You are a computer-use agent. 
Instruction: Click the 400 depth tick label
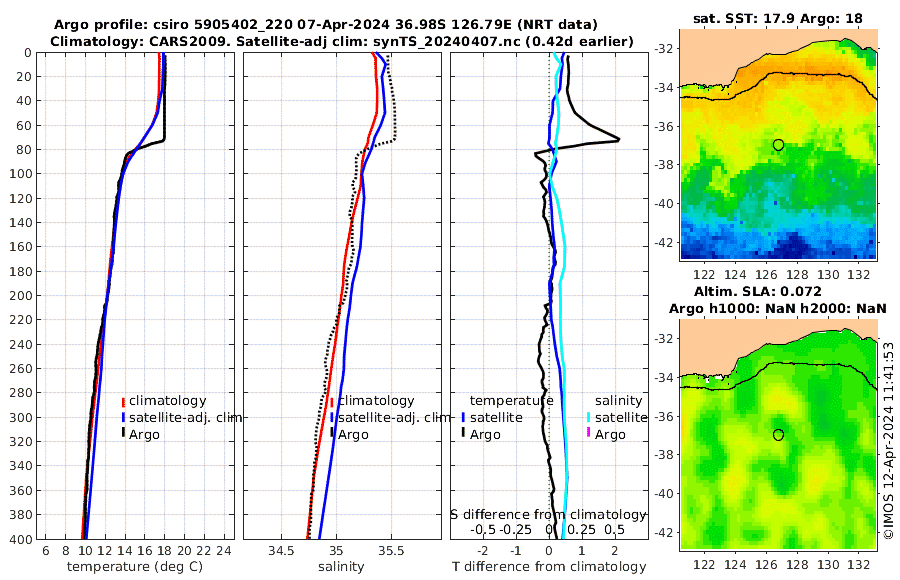coord(21,539)
